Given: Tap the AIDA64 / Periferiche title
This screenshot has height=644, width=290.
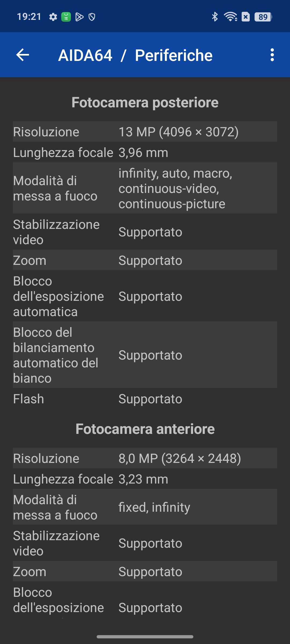Looking at the screenshot, I should click(x=135, y=55).
